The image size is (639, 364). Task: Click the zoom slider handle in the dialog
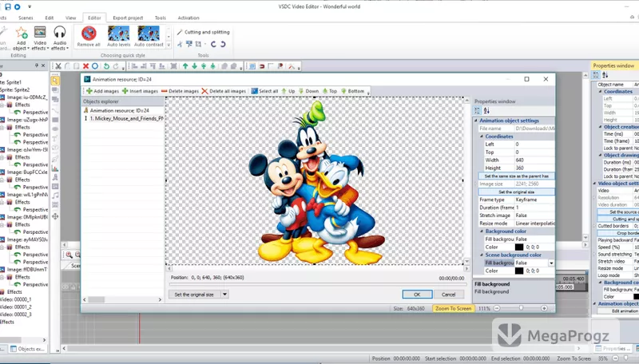tap(521, 308)
